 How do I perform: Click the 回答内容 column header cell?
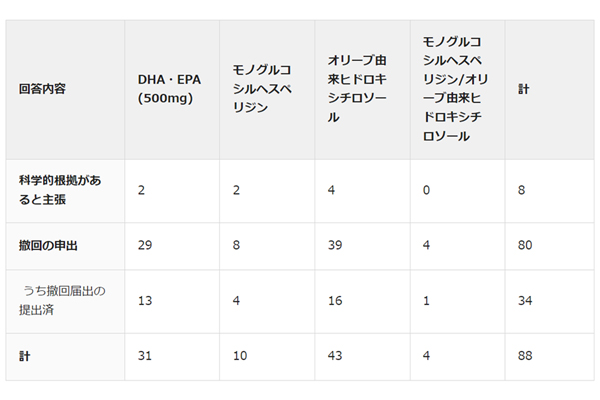click(43, 89)
